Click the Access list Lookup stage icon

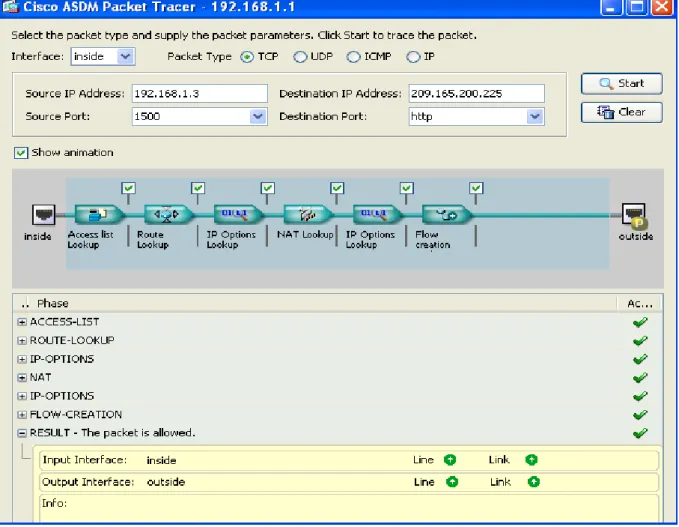coord(99,214)
